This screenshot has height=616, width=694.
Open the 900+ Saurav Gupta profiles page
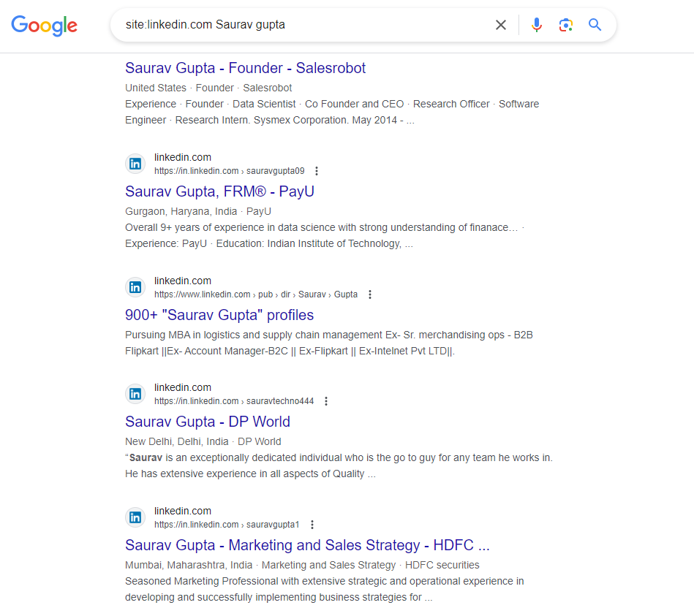click(219, 314)
